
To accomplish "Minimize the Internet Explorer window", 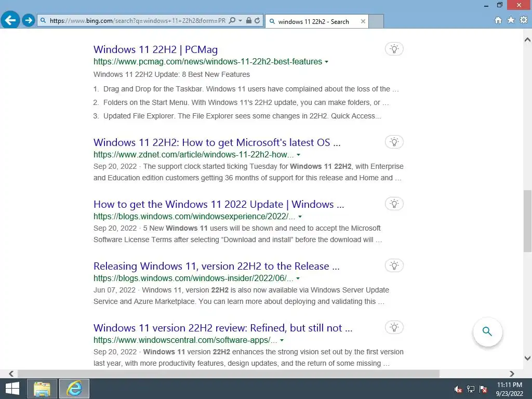I will point(486,5).
